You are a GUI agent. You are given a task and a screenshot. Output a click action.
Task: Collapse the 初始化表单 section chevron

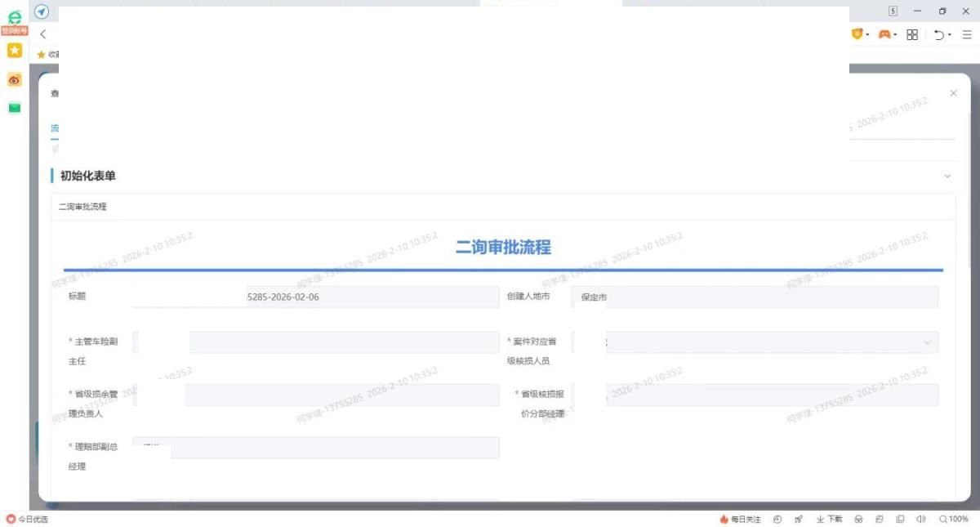[x=947, y=176]
